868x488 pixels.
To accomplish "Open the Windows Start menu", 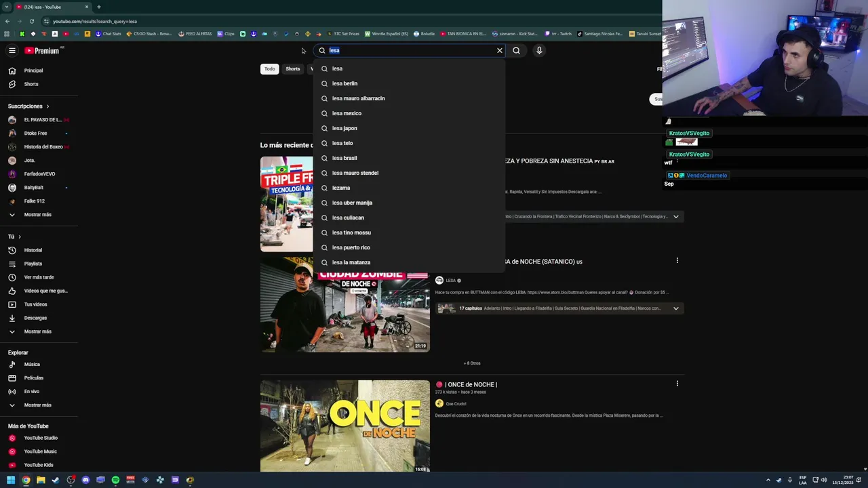I will pyautogui.click(x=11, y=480).
